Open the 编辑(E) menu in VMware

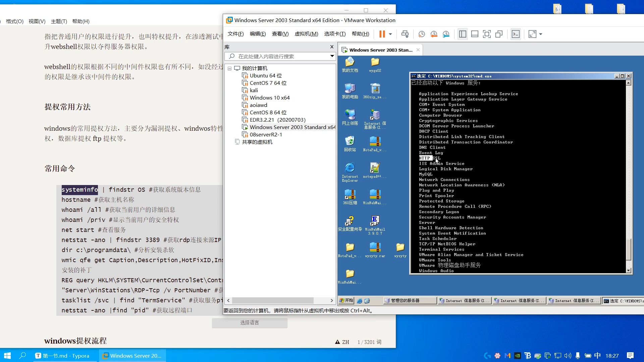click(x=258, y=34)
